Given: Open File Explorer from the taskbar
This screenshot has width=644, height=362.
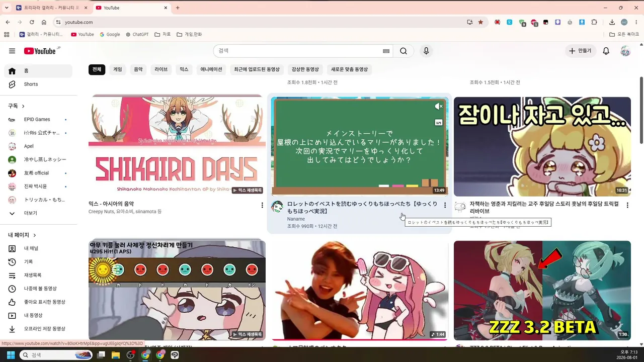Looking at the screenshot, I should pyautogui.click(x=116, y=355).
